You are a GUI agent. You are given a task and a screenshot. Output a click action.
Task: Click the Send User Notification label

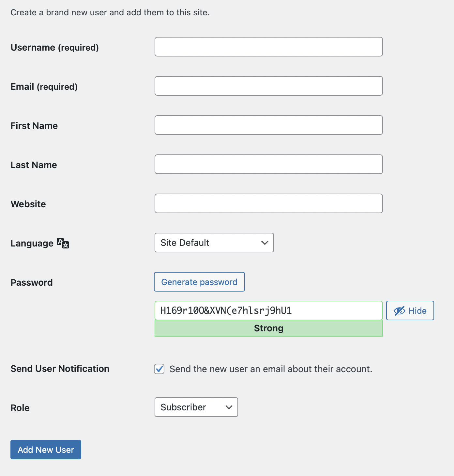click(60, 369)
